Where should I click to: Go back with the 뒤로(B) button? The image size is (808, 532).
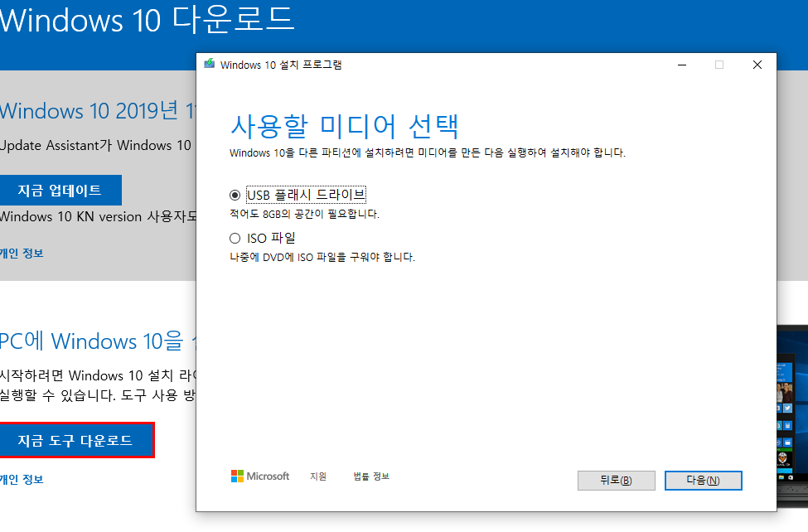pos(617,481)
